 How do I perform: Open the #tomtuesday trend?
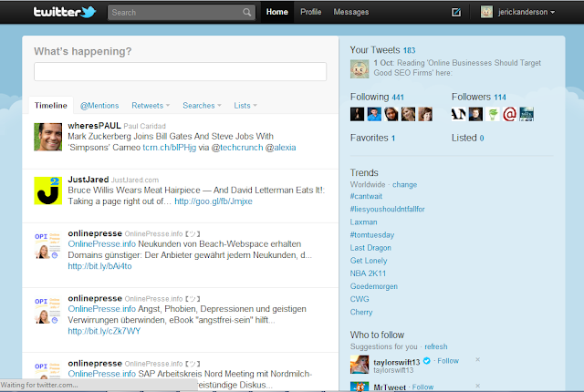[x=372, y=235]
